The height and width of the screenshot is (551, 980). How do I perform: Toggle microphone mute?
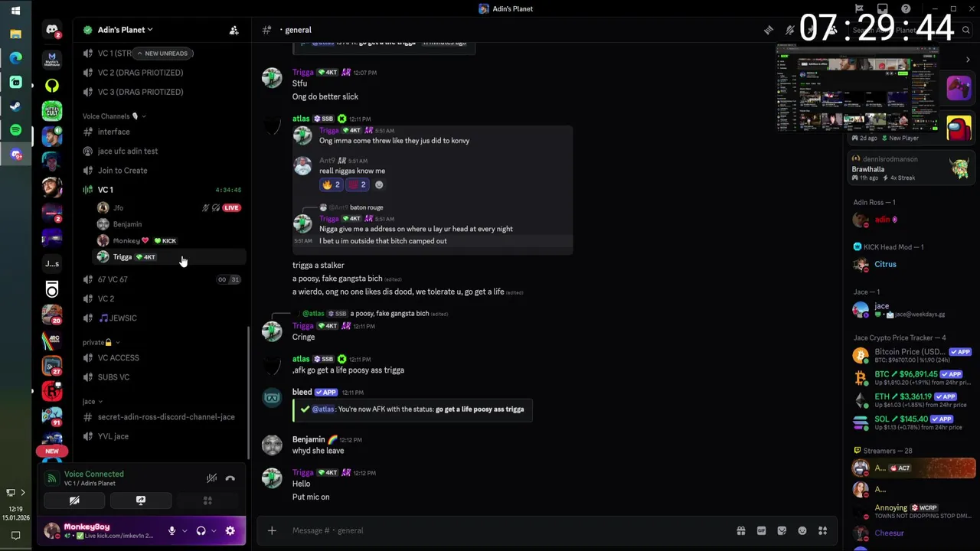[171, 530]
